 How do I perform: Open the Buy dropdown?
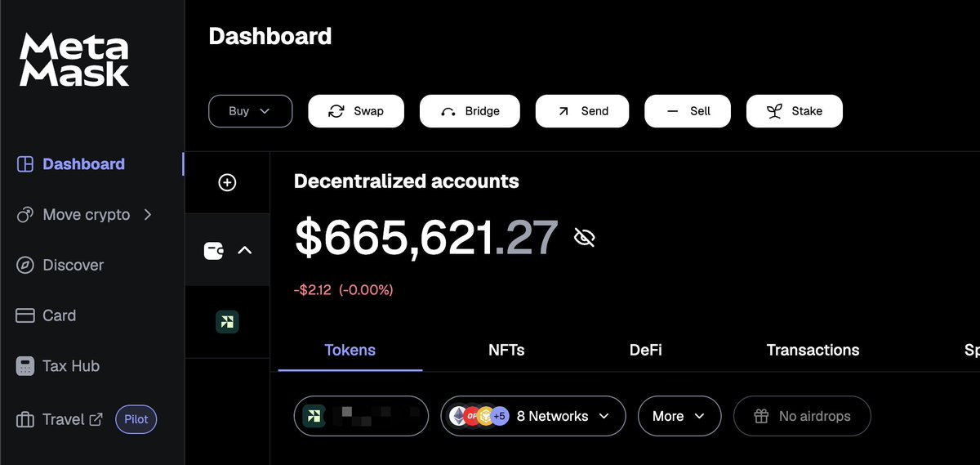coord(250,111)
